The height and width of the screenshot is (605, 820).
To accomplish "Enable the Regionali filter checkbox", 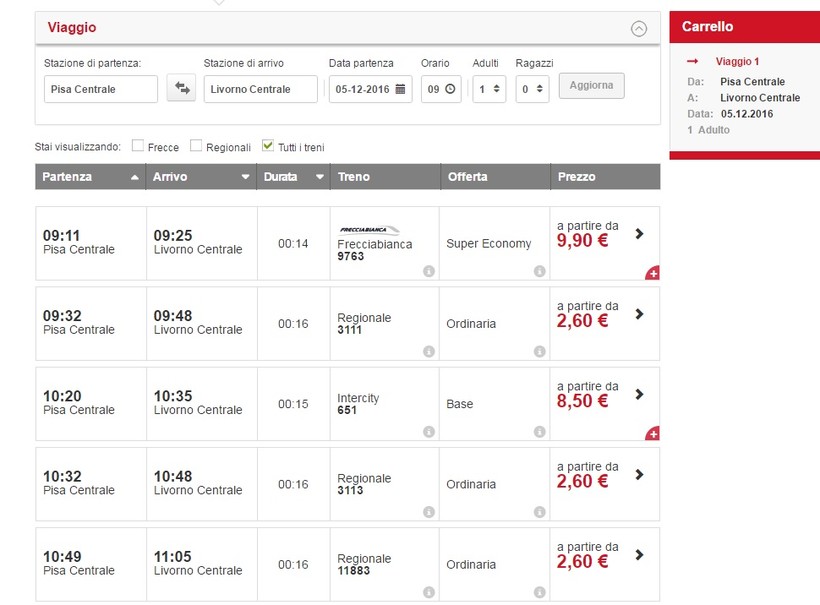I will (x=197, y=146).
